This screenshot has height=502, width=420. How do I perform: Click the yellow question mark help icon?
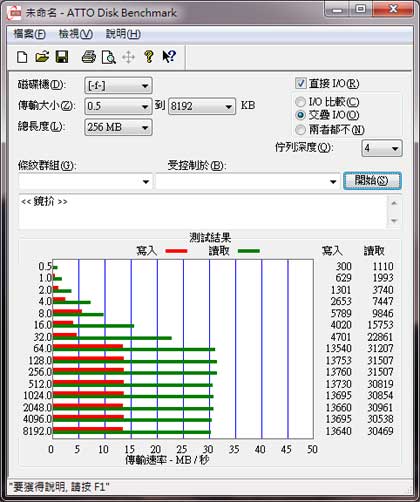149,57
